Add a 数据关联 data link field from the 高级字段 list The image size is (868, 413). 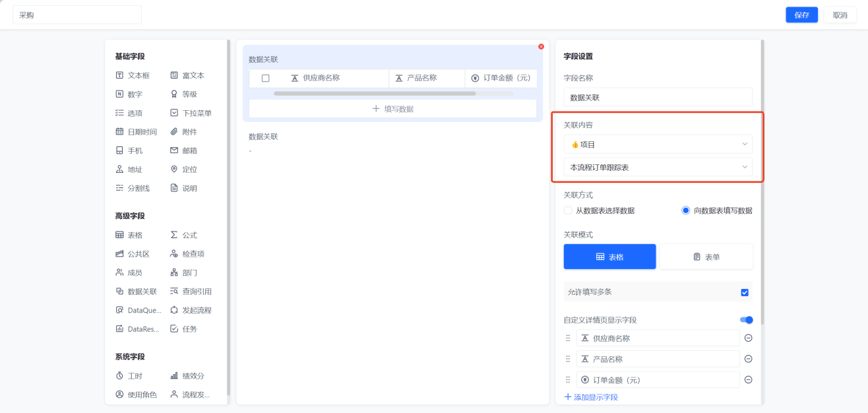coord(137,292)
